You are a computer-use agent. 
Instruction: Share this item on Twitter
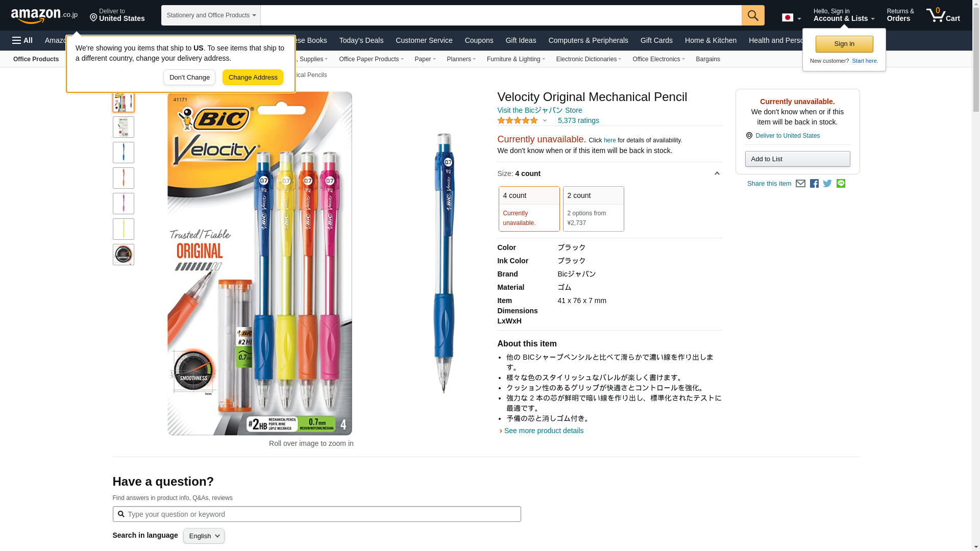pyautogui.click(x=827, y=184)
